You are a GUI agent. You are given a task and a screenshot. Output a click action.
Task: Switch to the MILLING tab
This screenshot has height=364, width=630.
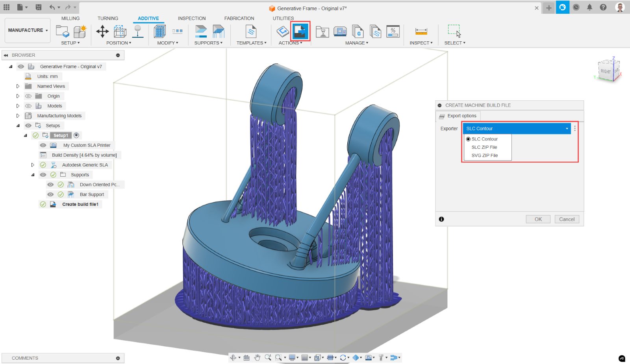pos(70,18)
